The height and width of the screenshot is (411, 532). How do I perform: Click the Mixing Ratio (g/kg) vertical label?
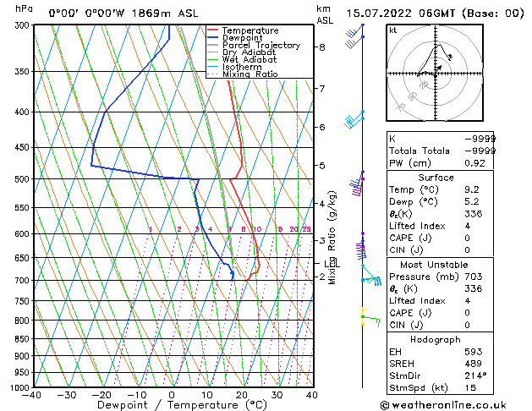(332, 238)
